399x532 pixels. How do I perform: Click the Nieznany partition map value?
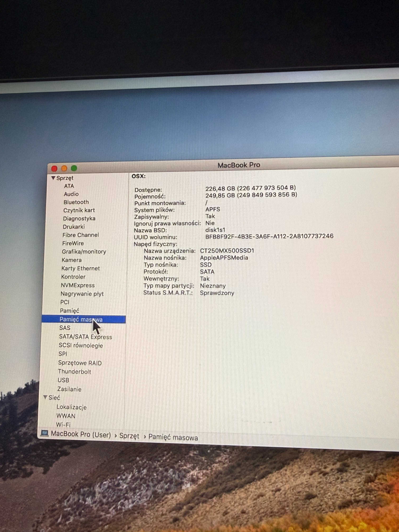(213, 286)
